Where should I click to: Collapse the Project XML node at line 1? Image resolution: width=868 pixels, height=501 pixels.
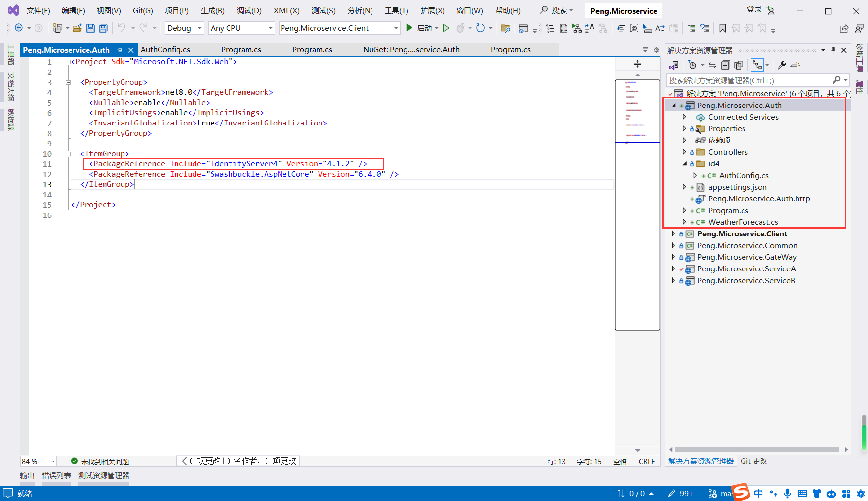68,62
